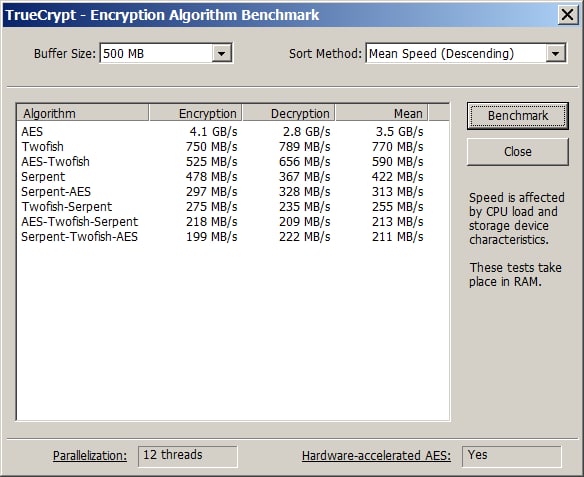Open the Hardware-accelerated AES link

[376, 456]
